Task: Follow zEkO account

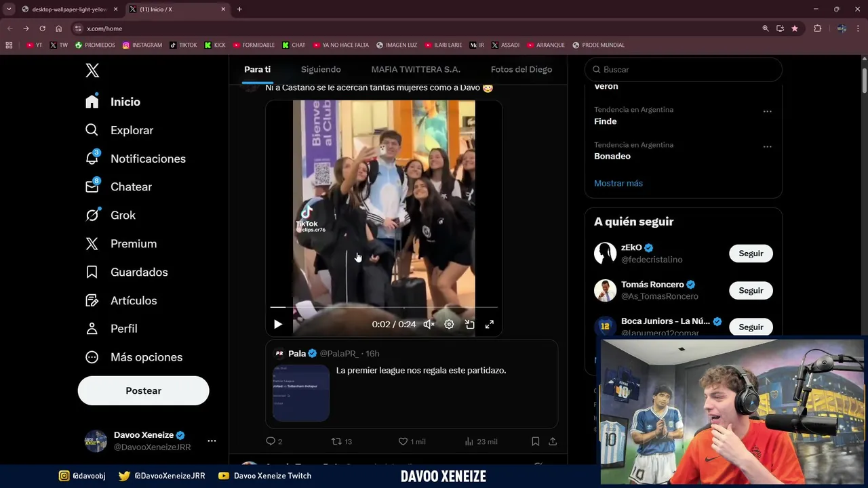Action: tap(751, 253)
